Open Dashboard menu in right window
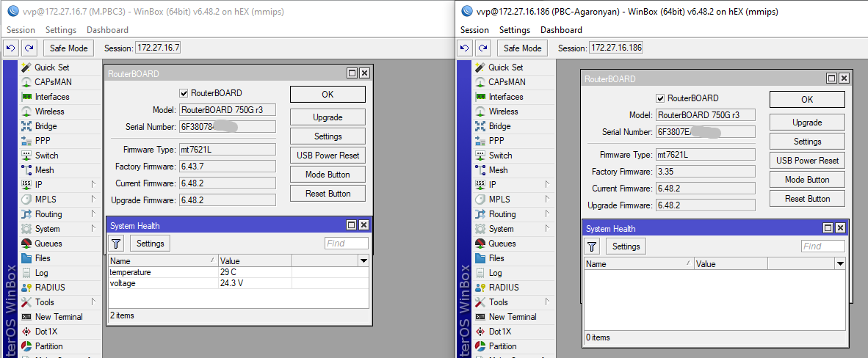The image size is (868, 358). tap(561, 30)
